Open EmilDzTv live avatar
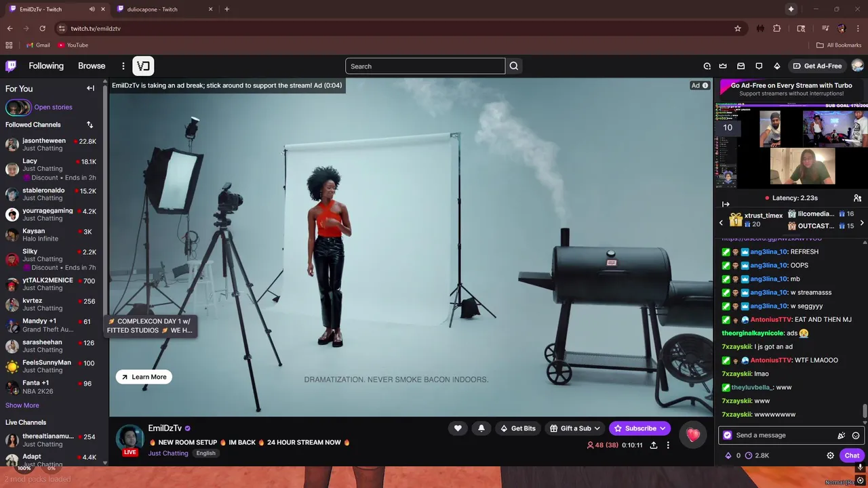Screen dimensions: 868x488 coord(130,439)
